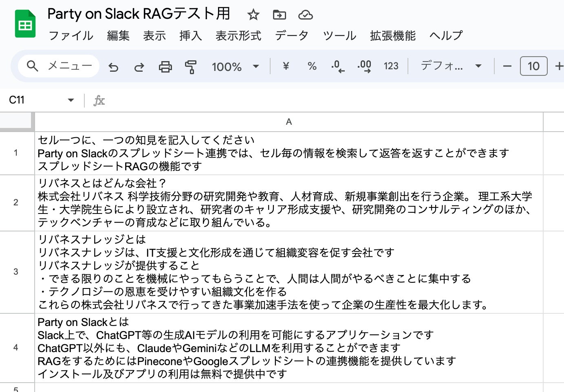Select cell starting with Party on Slackとは
The height and width of the screenshot is (392, 564).
[289, 348]
